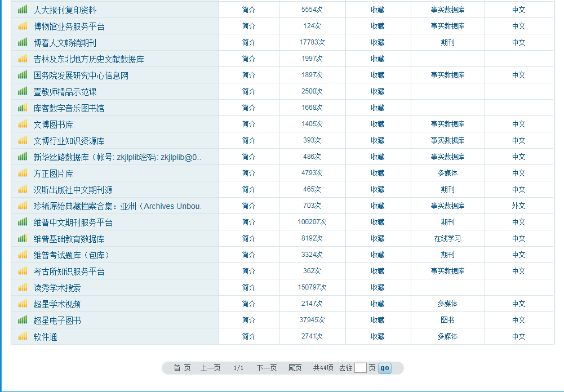Image resolution: width=564 pixels, height=392 pixels.
Task: Click the bar-chart icon beside 文博行业知识资源库
Action: click(x=23, y=140)
